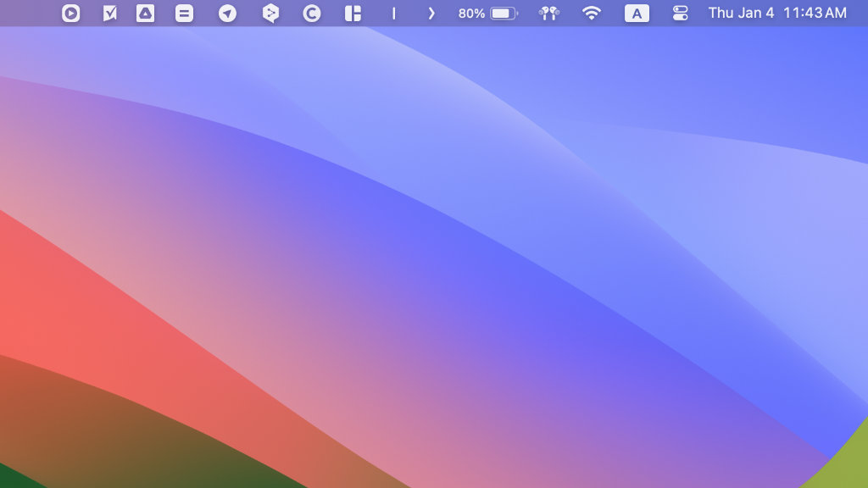The width and height of the screenshot is (868, 488).
Task: Open the paper-plane location arrow icon
Action: coord(227,14)
